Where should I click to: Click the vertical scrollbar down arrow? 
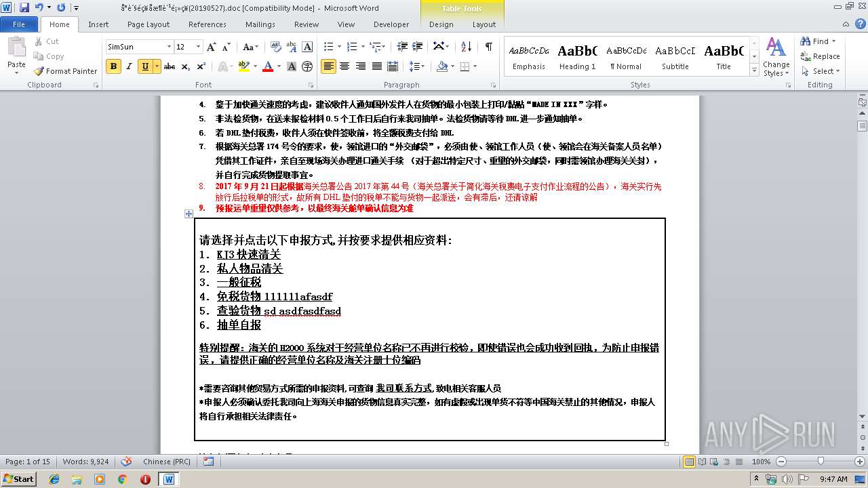862,415
